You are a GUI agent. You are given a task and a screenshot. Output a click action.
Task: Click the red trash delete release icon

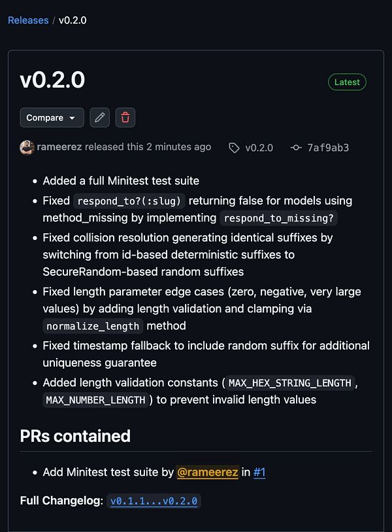[125, 118]
